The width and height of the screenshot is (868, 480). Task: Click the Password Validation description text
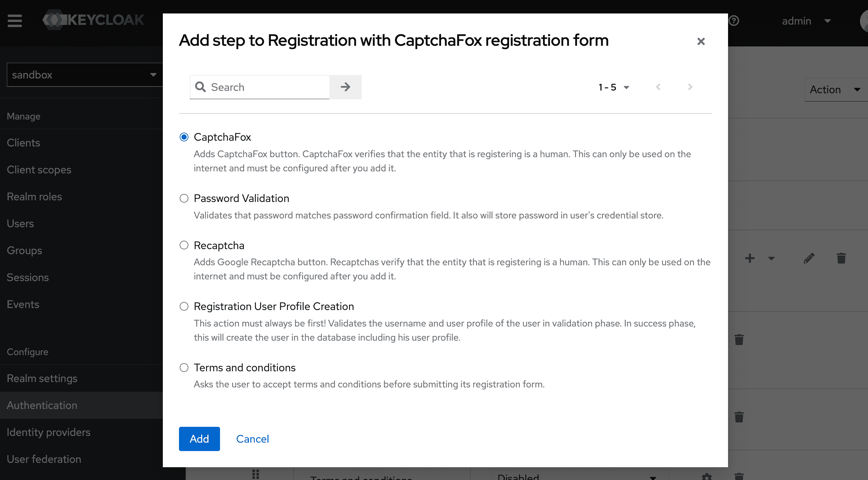[x=428, y=215]
